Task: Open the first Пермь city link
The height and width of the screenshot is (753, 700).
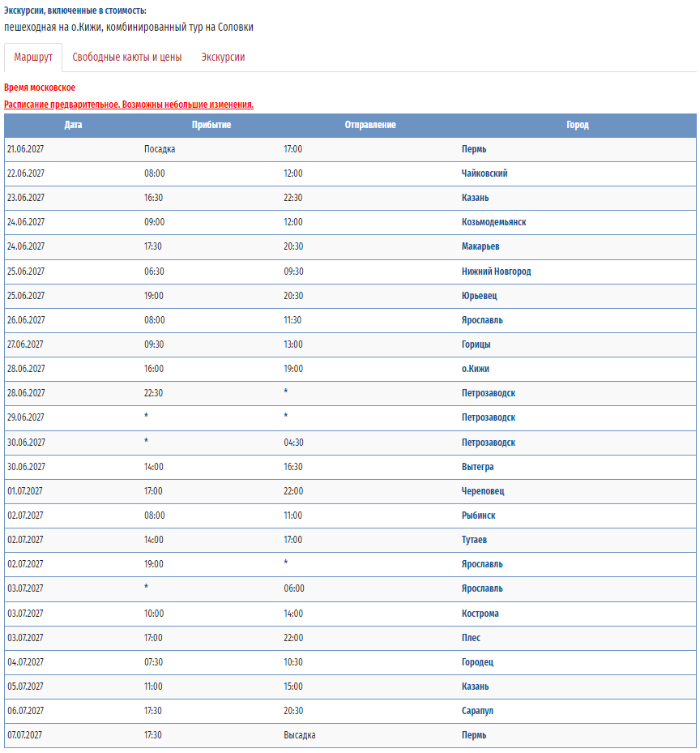Action: (474, 149)
